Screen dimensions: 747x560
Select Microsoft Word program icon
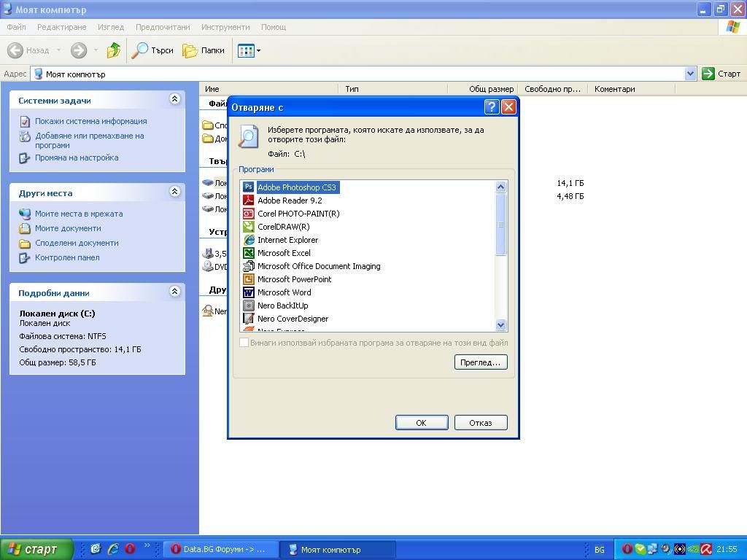(x=248, y=292)
